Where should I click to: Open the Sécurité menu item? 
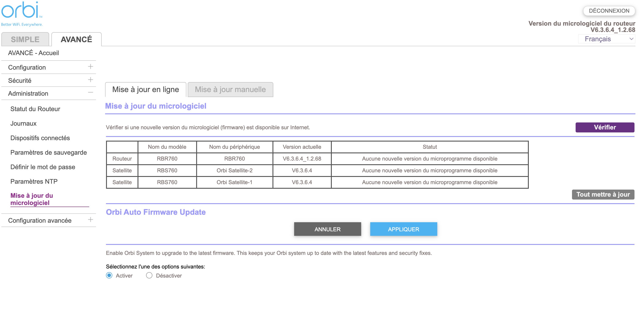[x=20, y=81]
